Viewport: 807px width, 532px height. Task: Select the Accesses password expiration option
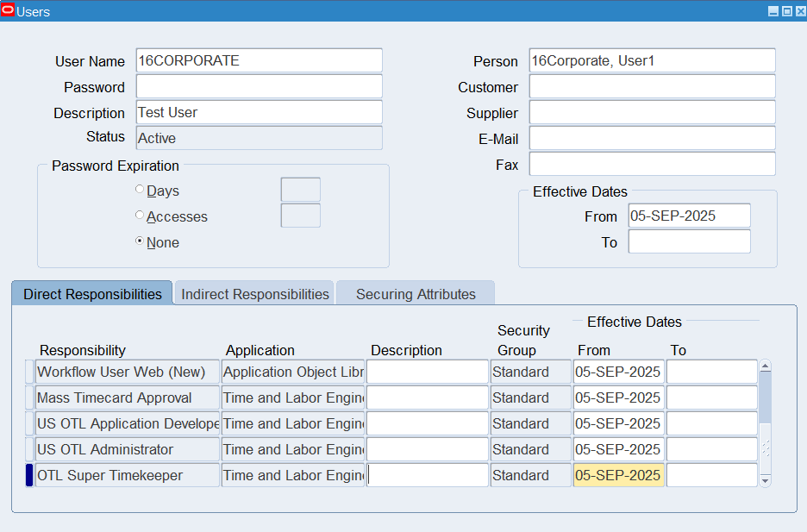pyautogui.click(x=140, y=216)
